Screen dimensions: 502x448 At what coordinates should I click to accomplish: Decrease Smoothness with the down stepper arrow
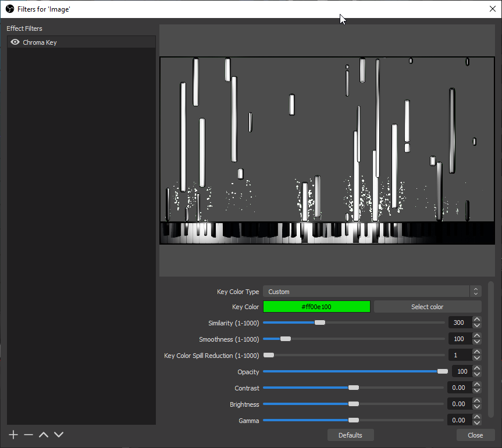477,342
